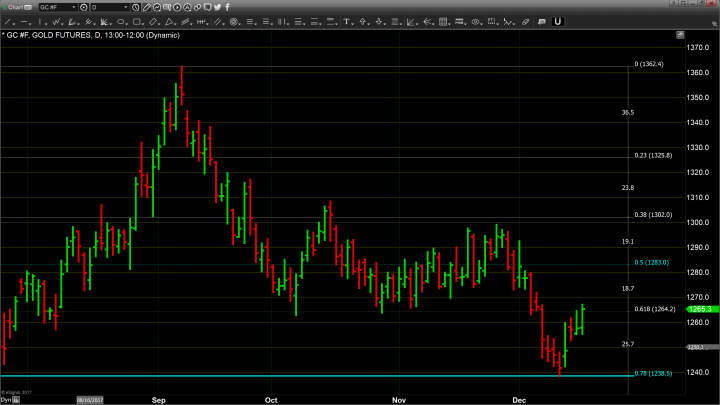720x405 pixels.
Task: Select the parallel channel lines tool
Action: tap(218, 22)
